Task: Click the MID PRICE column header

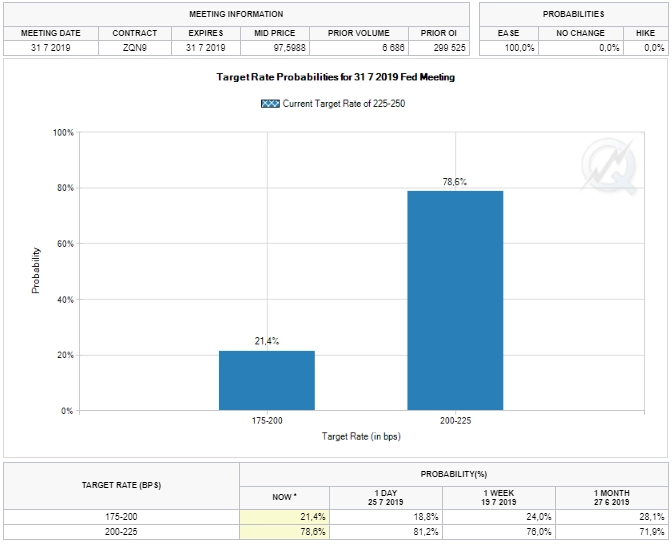Action: tap(275, 33)
